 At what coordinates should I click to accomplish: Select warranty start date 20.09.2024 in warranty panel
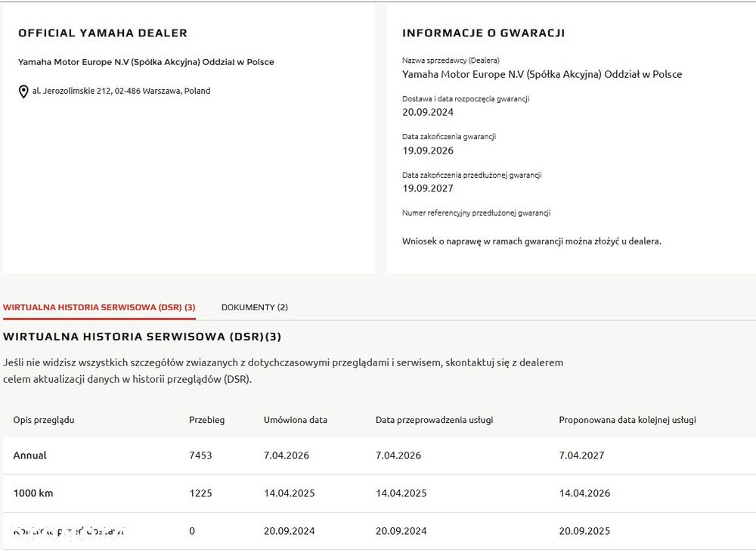coord(428,113)
